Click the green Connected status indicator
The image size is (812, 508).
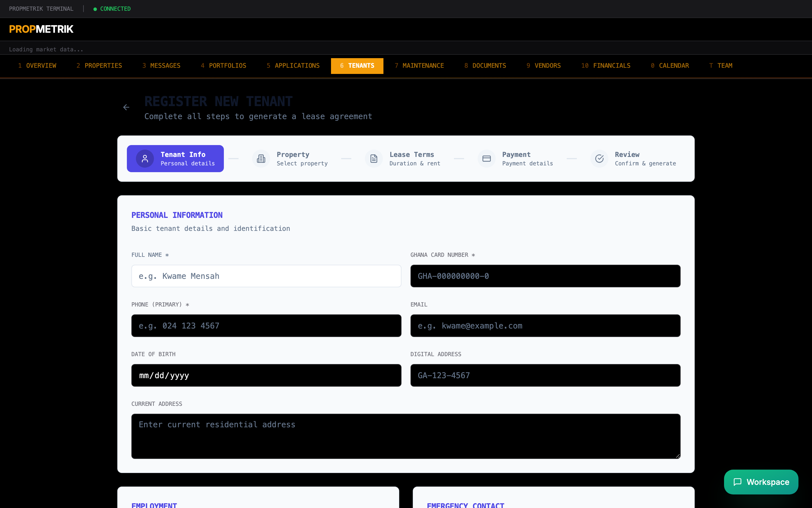coord(112,9)
